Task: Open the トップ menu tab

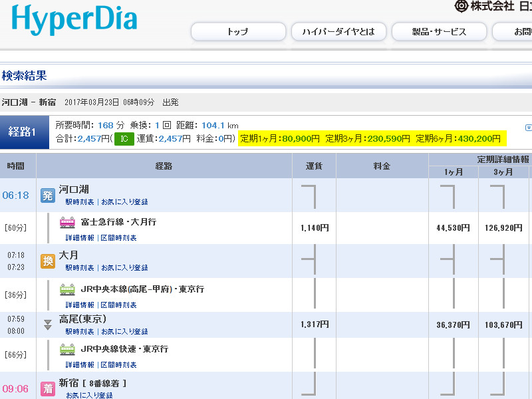Action: 238,32
